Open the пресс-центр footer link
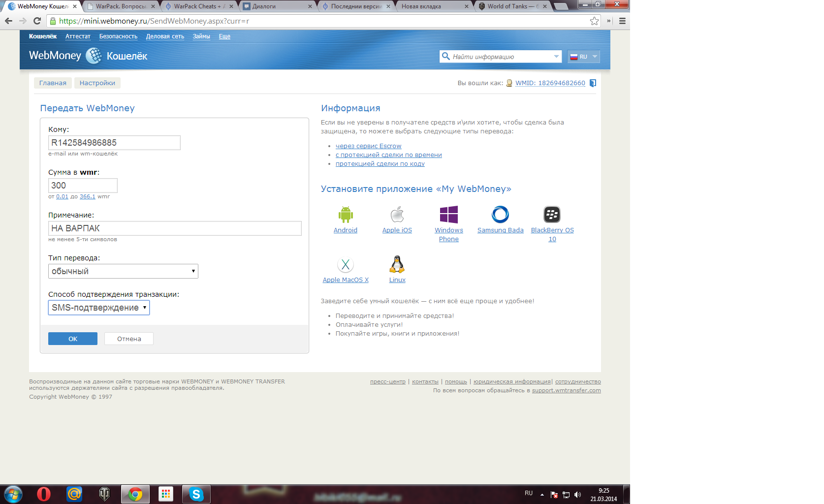The height and width of the screenshot is (504, 824). tap(388, 381)
